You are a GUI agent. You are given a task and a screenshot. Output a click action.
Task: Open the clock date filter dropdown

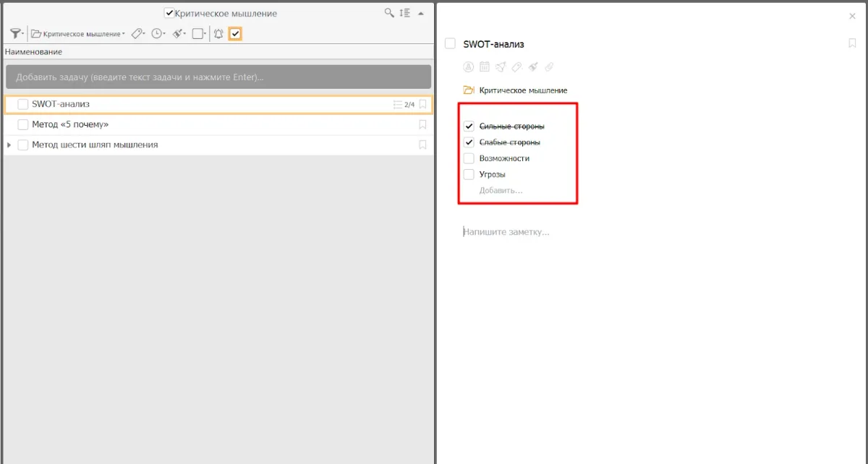pos(158,33)
